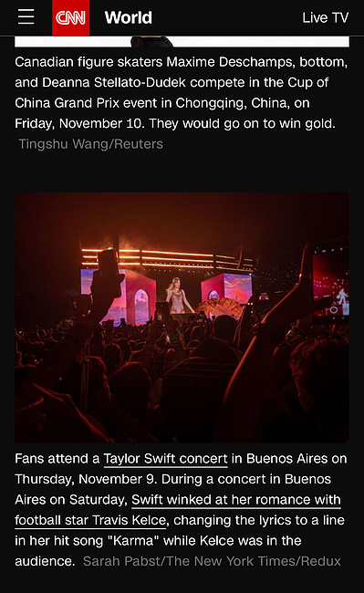
Task: Follow the 'Swift winked at her romance with' link
Action: pos(236,500)
